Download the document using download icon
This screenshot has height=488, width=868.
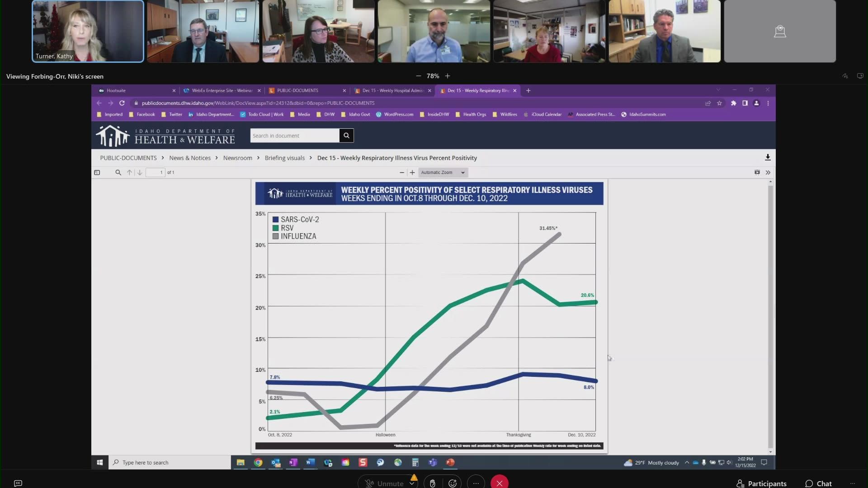pyautogui.click(x=768, y=157)
